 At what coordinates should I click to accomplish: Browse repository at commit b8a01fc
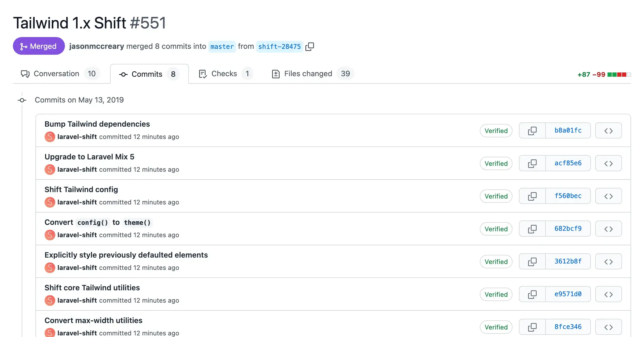608,130
